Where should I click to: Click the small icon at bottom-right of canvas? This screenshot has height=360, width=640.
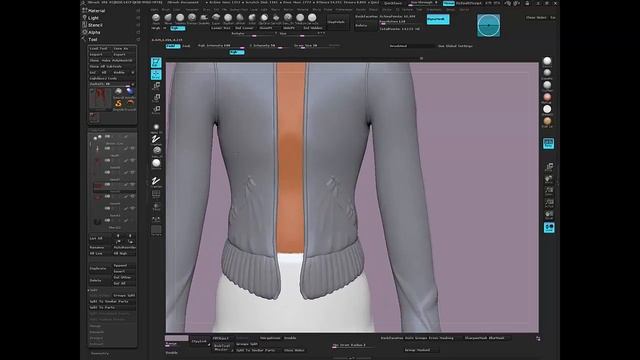pyautogui.click(x=538, y=338)
